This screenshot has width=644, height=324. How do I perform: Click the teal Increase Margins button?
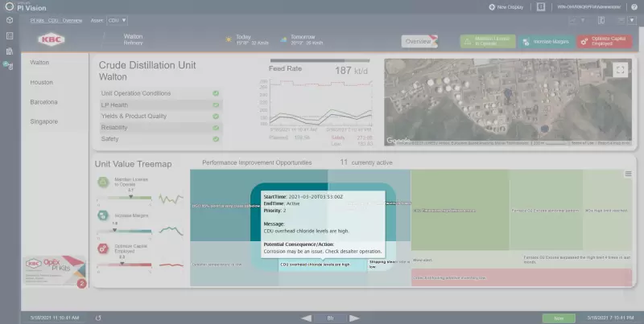tap(547, 42)
